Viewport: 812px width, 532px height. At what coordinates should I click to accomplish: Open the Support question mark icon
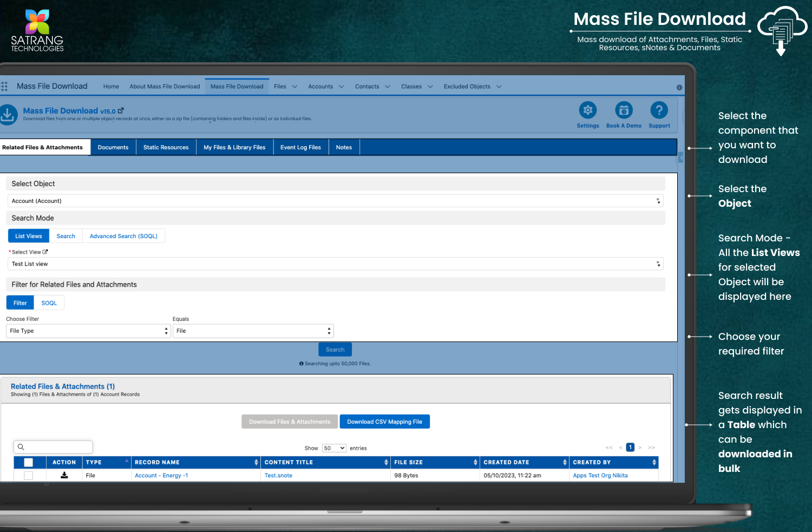click(659, 110)
